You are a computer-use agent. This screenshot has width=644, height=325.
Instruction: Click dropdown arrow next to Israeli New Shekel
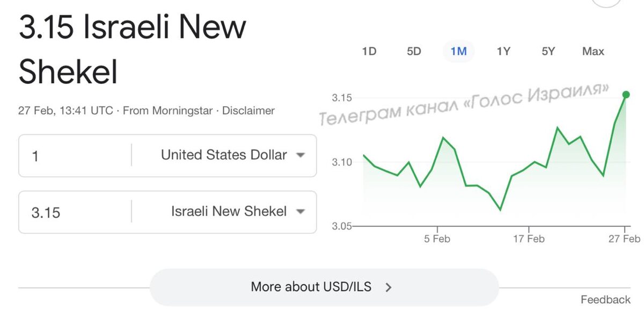point(301,212)
